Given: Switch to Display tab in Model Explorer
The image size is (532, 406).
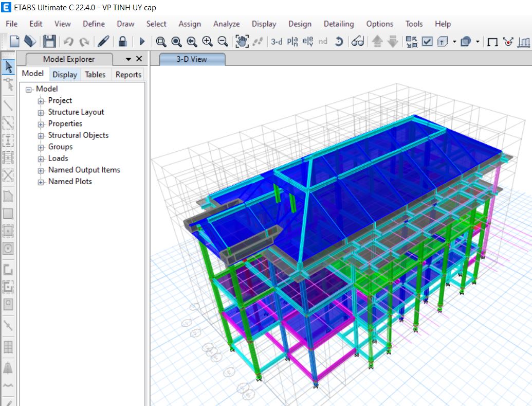Looking at the screenshot, I should [65, 75].
